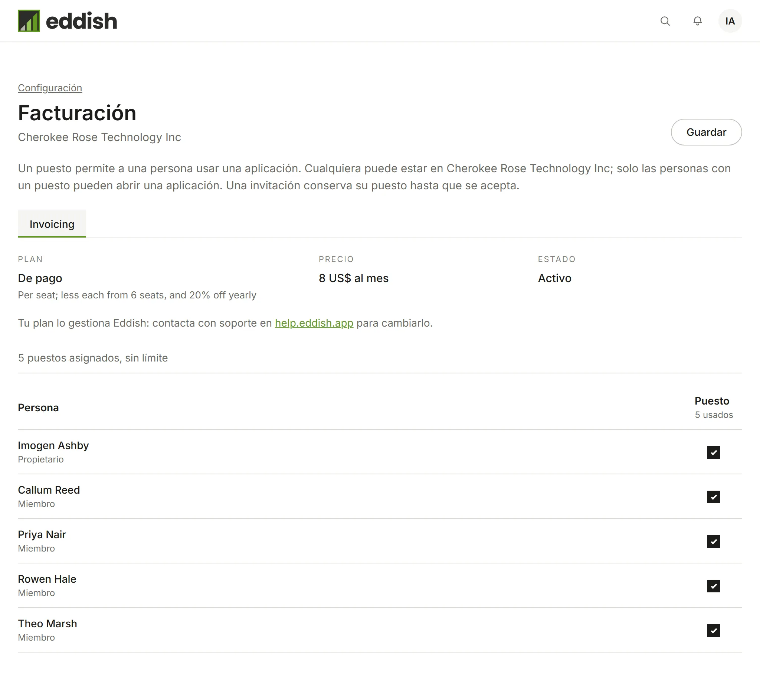Screen dimensions: 760x700
Task: Remove Priya Nair's seat
Action: pyautogui.click(x=713, y=541)
